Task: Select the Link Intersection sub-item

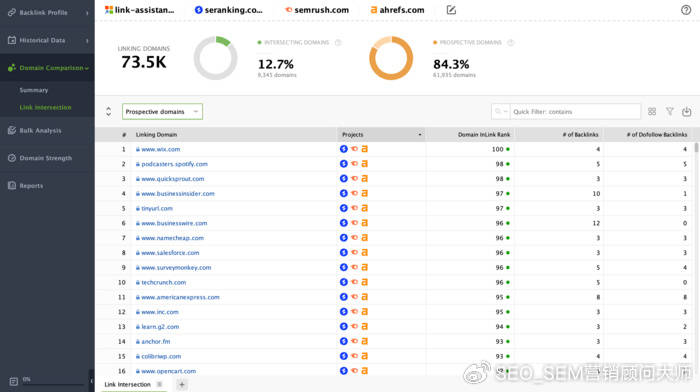Action: click(46, 108)
